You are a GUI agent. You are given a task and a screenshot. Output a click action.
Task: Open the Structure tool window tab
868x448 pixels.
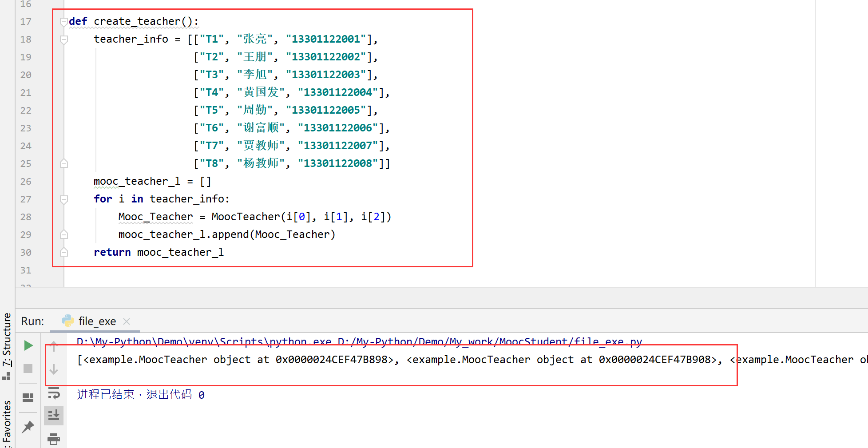(x=7, y=340)
